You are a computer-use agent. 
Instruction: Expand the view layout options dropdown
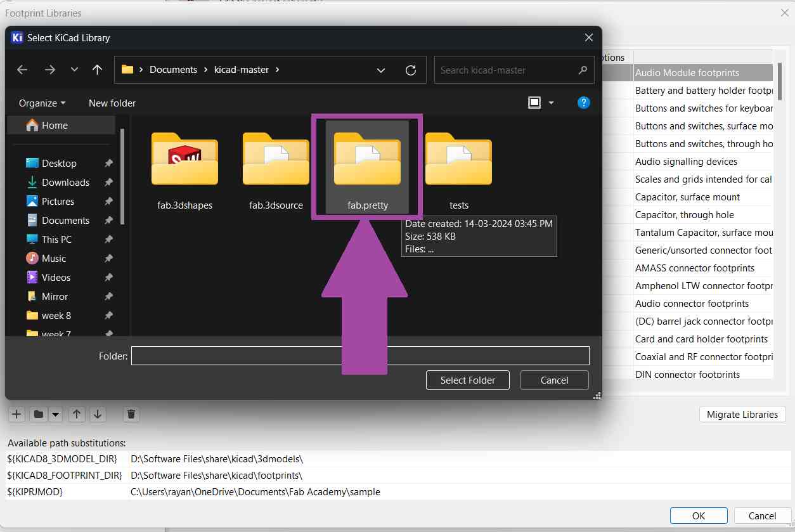click(x=551, y=103)
